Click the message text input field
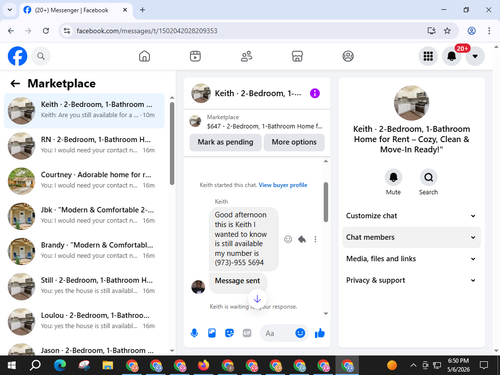The height and width of the screenshot is (375, 500). [279, 333]
